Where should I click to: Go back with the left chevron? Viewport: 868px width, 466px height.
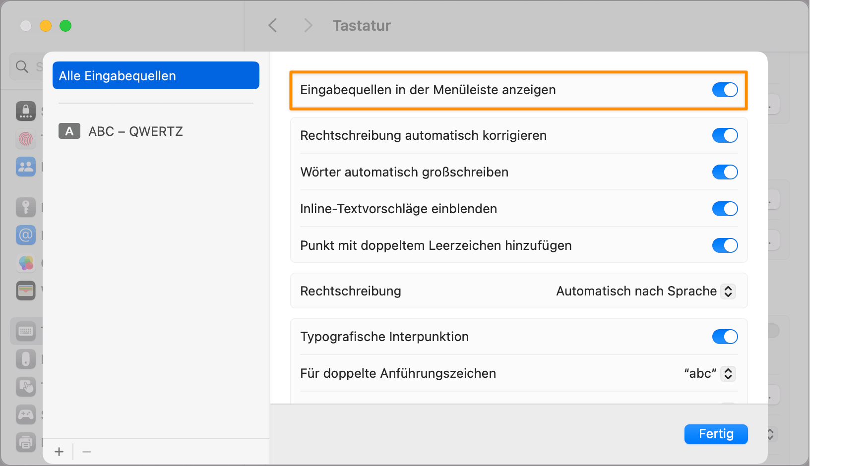[x=272, y=25]
